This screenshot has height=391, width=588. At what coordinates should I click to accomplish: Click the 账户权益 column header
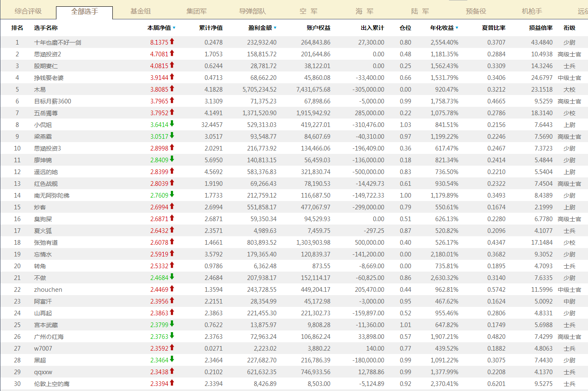tap(319, 28)
